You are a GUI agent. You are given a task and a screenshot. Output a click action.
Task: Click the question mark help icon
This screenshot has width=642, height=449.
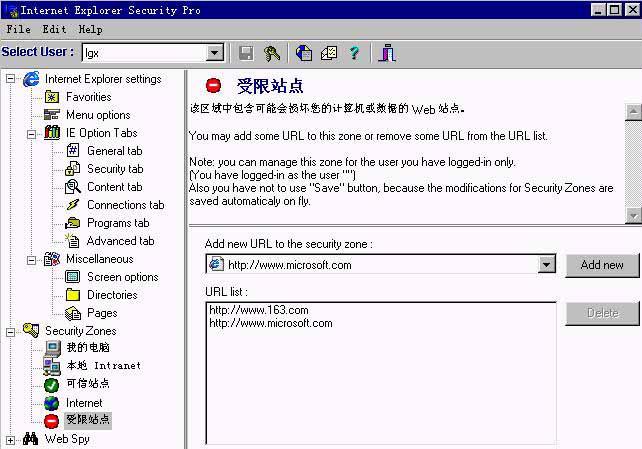pyautogui.click(x=354, y=53)
